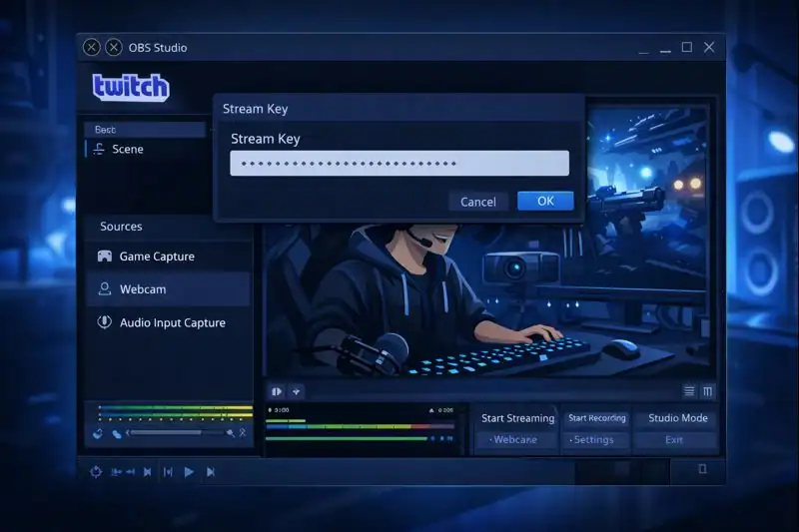
Task: Click the Best tab above Scene
Action: click(x=145, y=130)
